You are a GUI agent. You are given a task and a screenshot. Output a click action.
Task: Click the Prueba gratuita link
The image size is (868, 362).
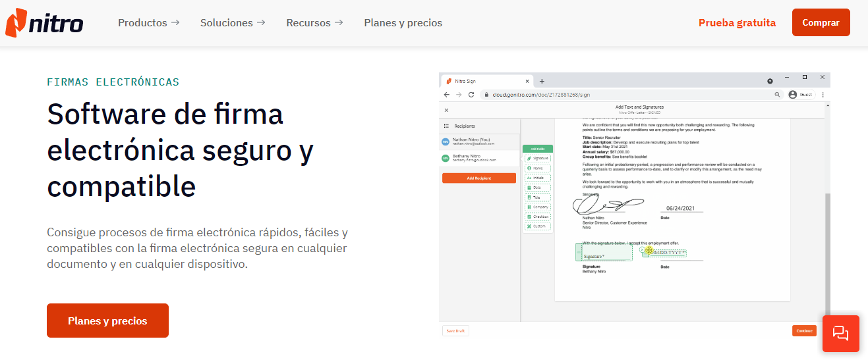[x=737, y=22]
